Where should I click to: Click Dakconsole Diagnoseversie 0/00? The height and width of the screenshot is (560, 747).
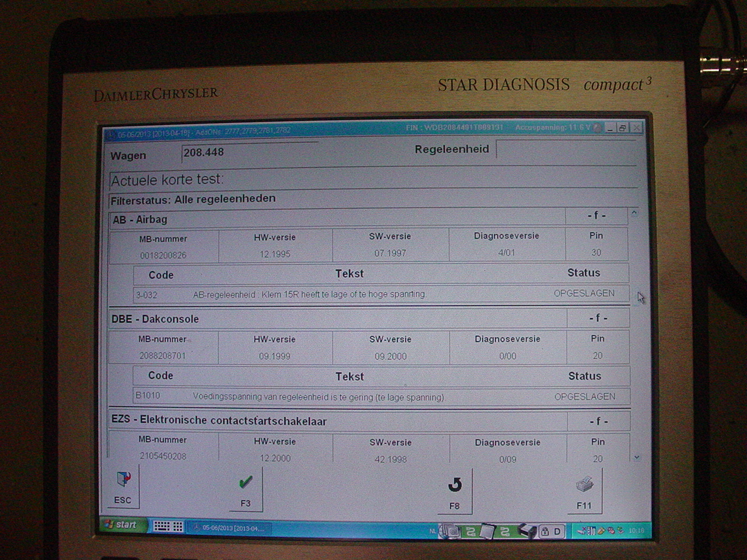click(x=508, y=356)
